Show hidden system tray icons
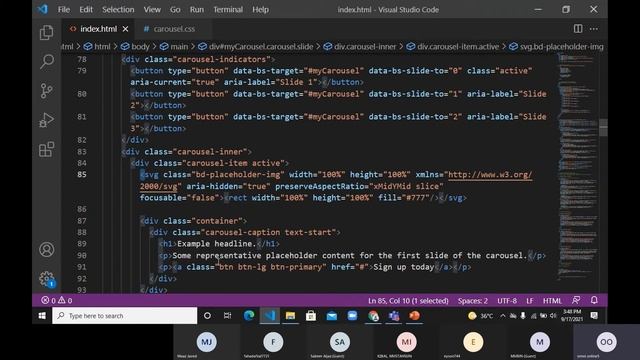Screen dimensions: 640x360 click(503, 316)
